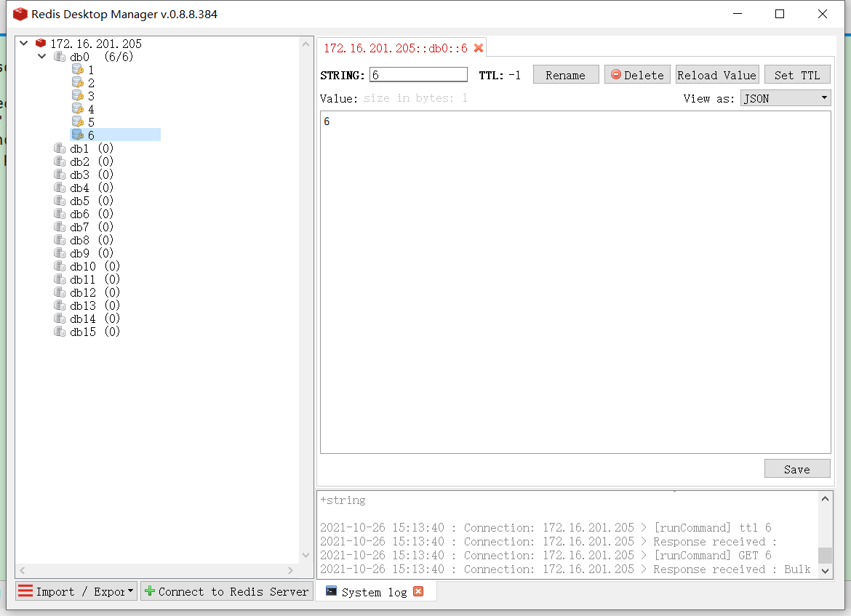Image resolution: width=851 pixels, height=616 pixels.
Task: Click the db7 database icon
Action: [x=60, y=227]
